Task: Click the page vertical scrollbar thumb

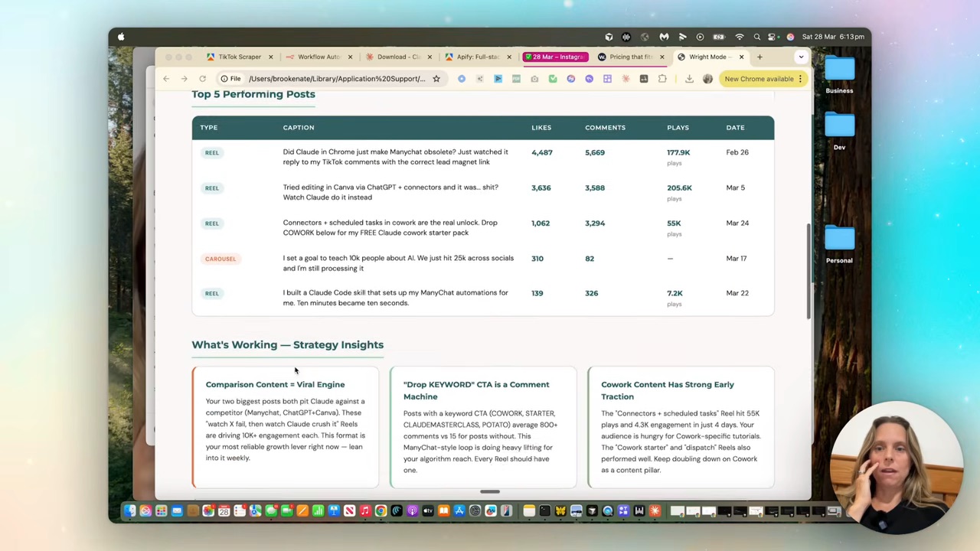Action: coord(808,272)
